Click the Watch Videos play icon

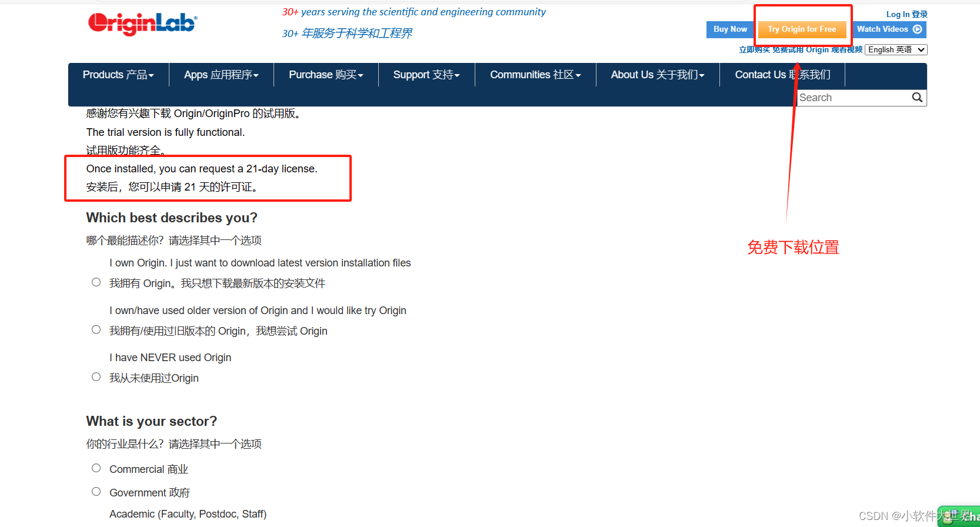917,29
